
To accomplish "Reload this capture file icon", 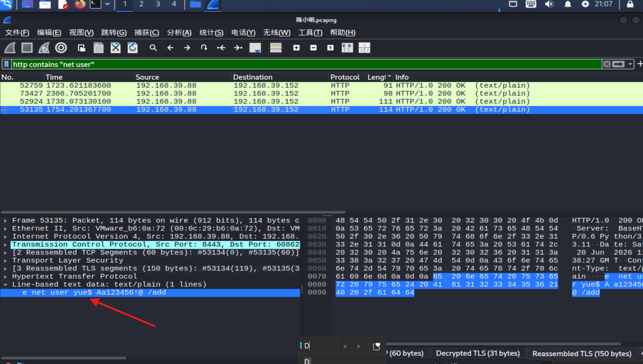I will click(132, 48).
